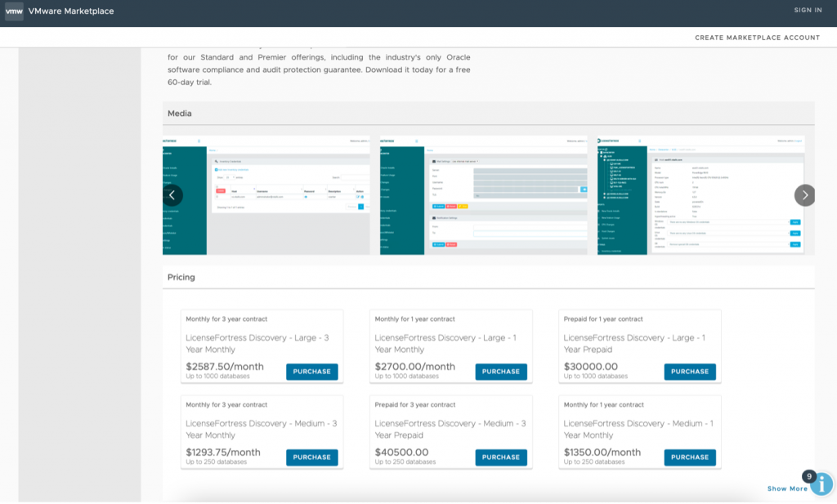Click the $2700.00/month price
This screenshot has width=837, height=504.
click(414, 367)
